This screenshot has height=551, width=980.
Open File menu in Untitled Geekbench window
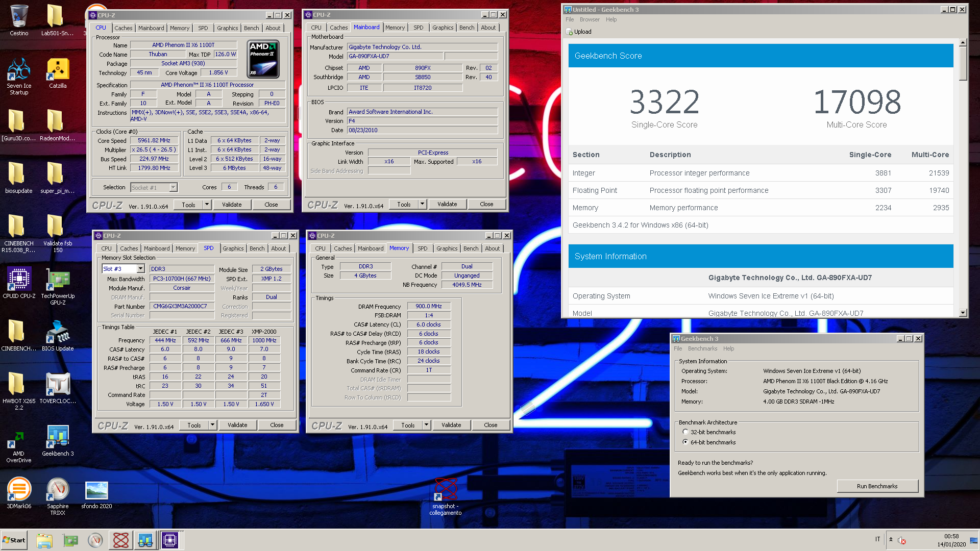coord(570,19)
